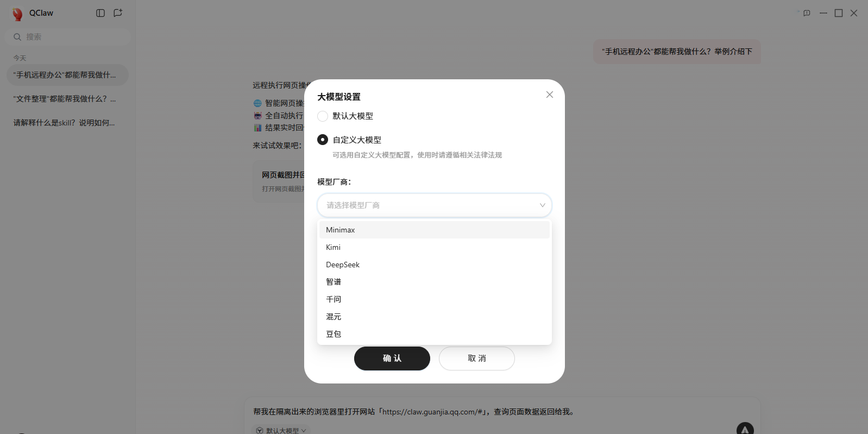Click the 来试试效果吧 text
Image resolution: width=868 pixels, height=434 pixels.
click(277, 146)
